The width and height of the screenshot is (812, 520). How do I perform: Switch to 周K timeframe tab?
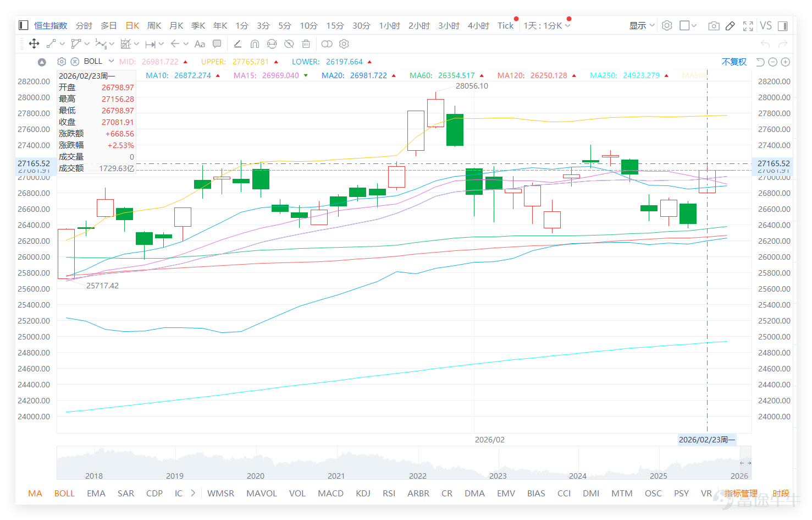pos(154,26)
